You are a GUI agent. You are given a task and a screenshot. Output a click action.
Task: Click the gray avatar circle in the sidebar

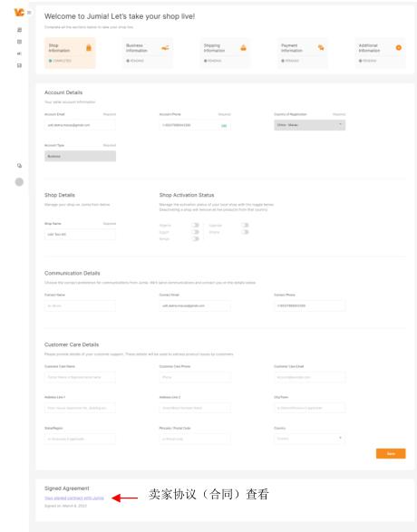point(19,182)
